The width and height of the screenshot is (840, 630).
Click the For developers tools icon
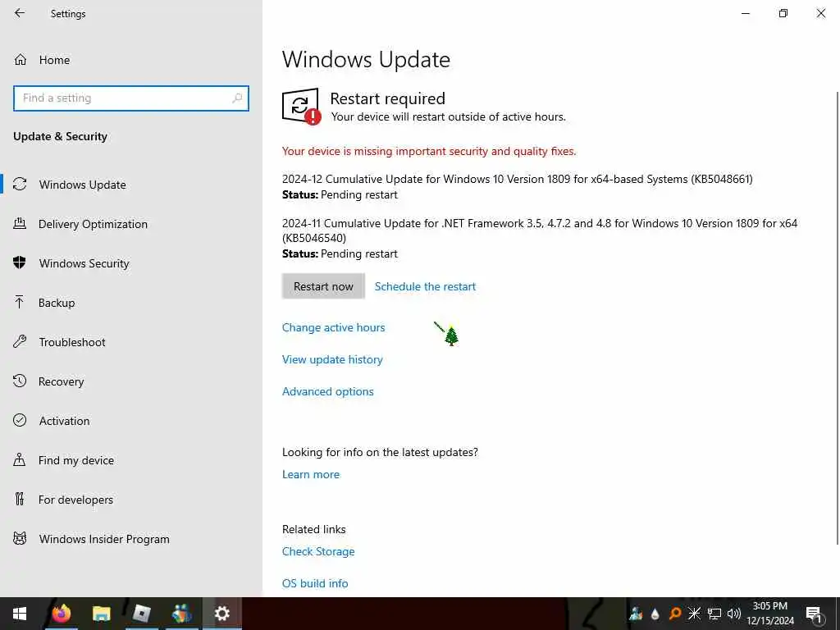20,499
